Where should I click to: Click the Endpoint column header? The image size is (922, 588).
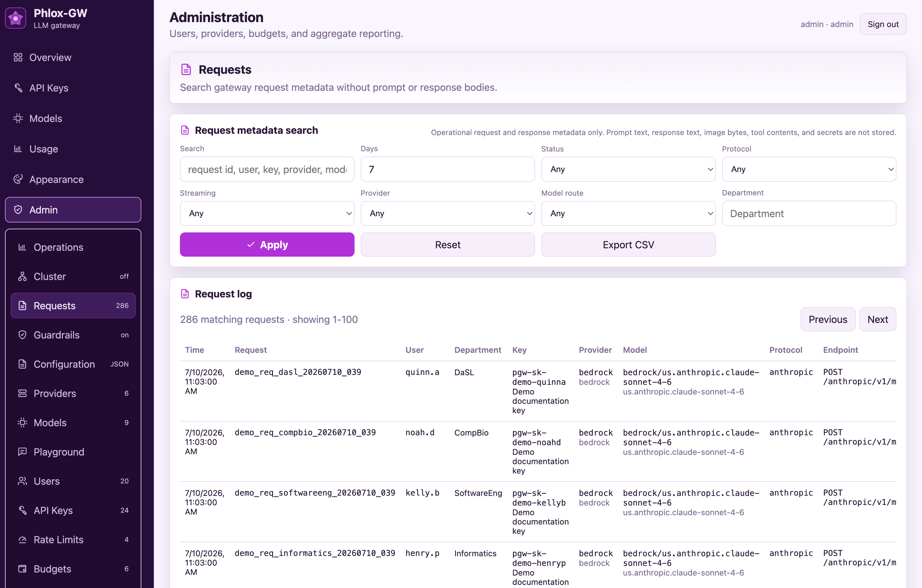[x=840, y=350]
